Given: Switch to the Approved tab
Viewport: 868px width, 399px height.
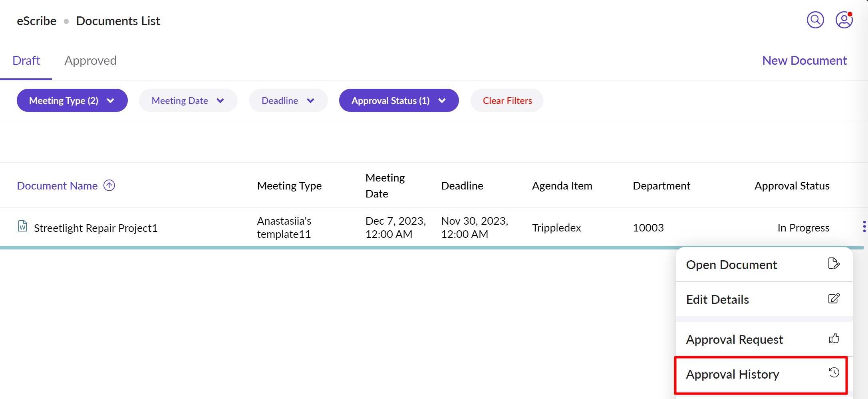Looking at the screenshot, I should click(90, 60).
